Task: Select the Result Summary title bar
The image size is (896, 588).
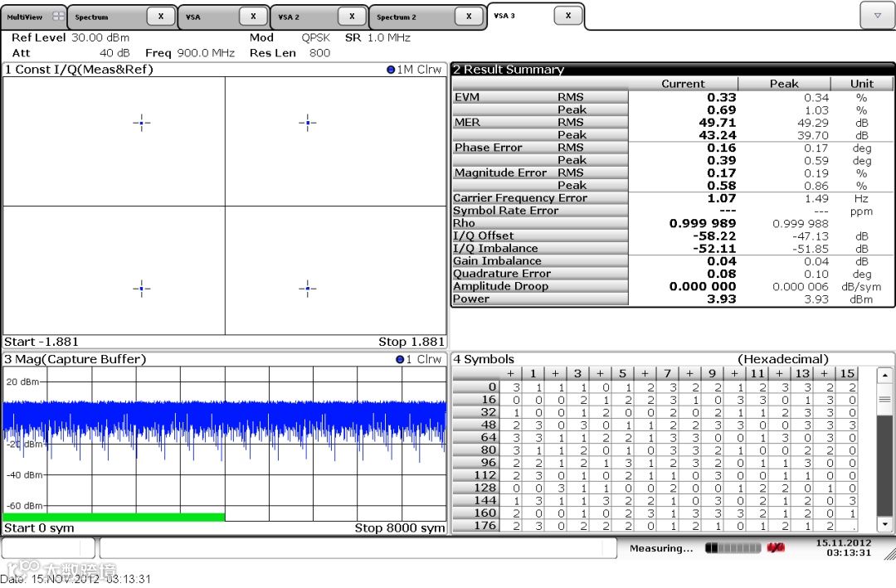Action: [x=673, y=70]
